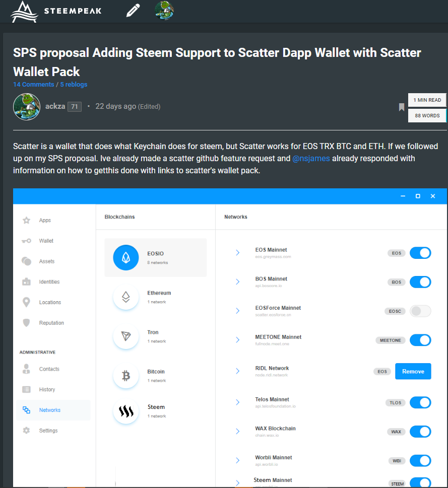The width and height of the screenshot is (448, 488).
Task: Open the Wallet menu label
Action: (46, 241)
